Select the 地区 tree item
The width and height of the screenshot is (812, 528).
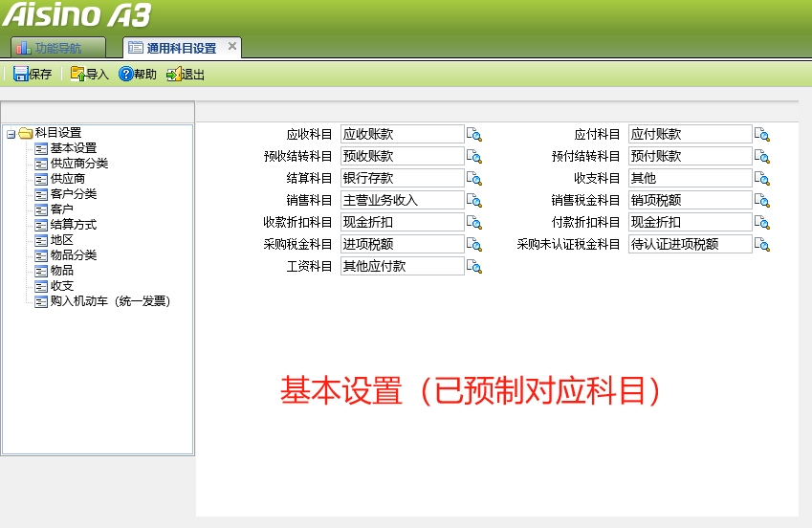[61, 240]
